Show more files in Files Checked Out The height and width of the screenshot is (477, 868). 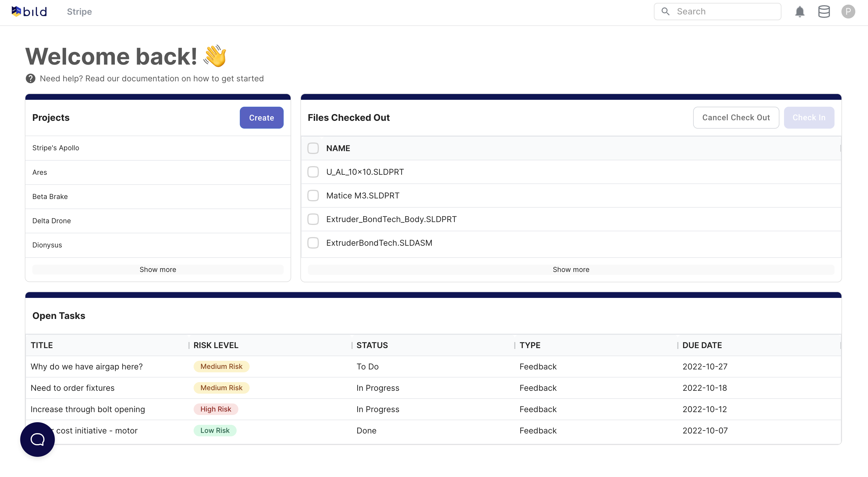tap(570, 269)
